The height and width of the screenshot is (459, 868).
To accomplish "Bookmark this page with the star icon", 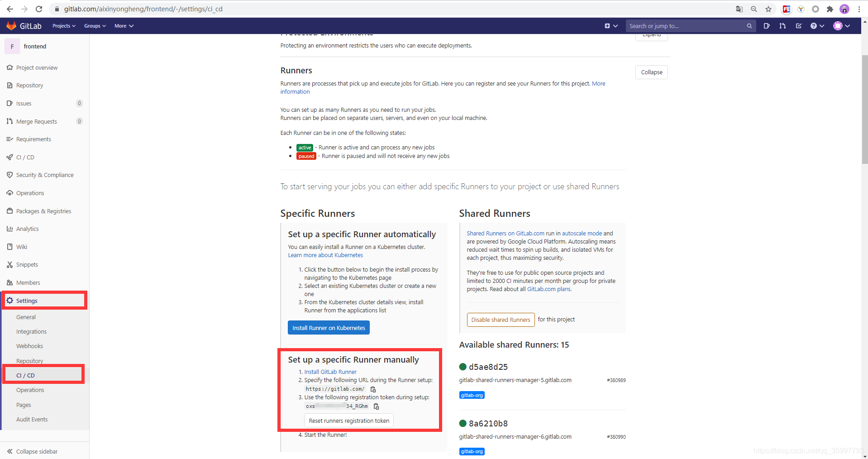I will 768,9.
